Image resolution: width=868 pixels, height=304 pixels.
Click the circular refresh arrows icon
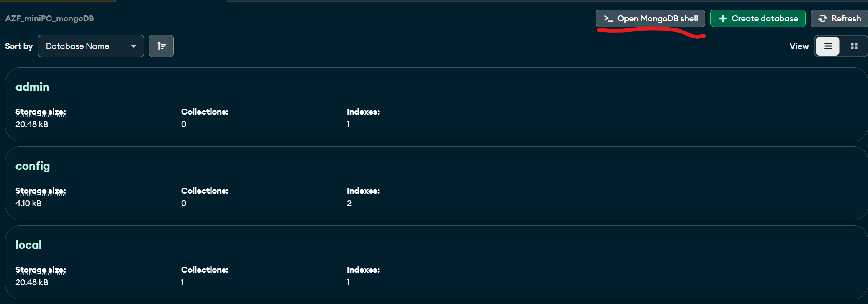point(823,18)
